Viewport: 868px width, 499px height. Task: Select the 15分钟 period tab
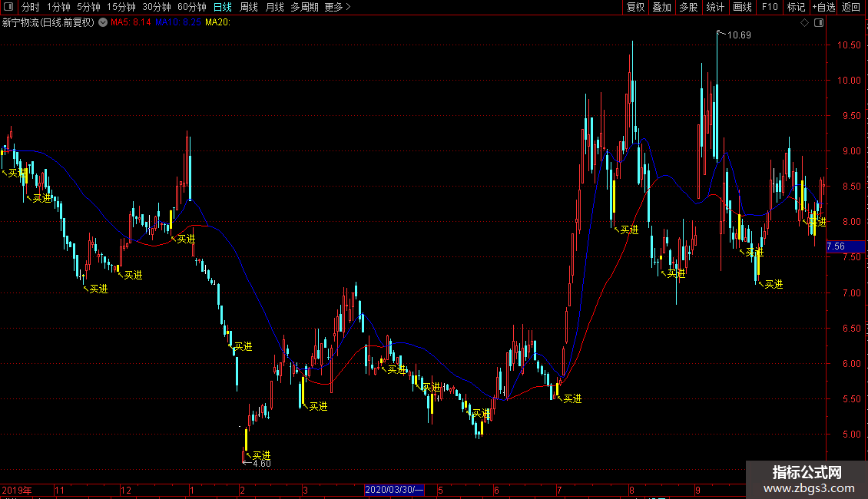[121, 7]
